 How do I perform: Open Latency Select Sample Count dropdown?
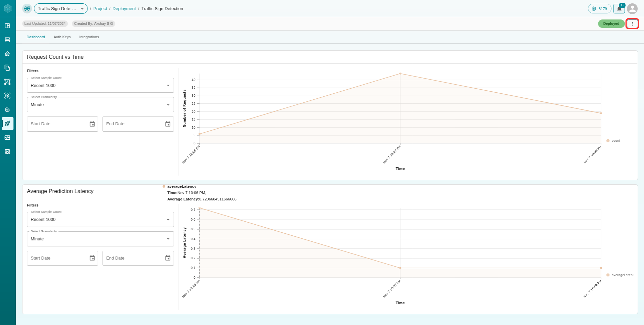pyautogui.click(x=100, y=220)
